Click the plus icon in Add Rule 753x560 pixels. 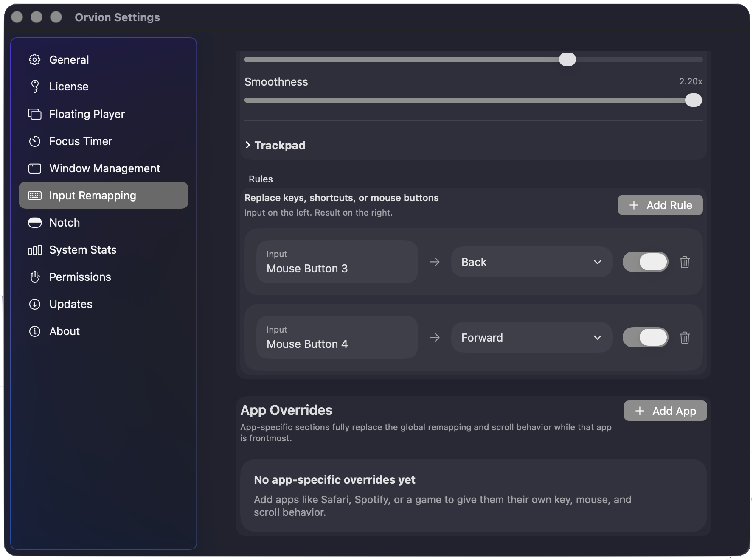point(634,205)
